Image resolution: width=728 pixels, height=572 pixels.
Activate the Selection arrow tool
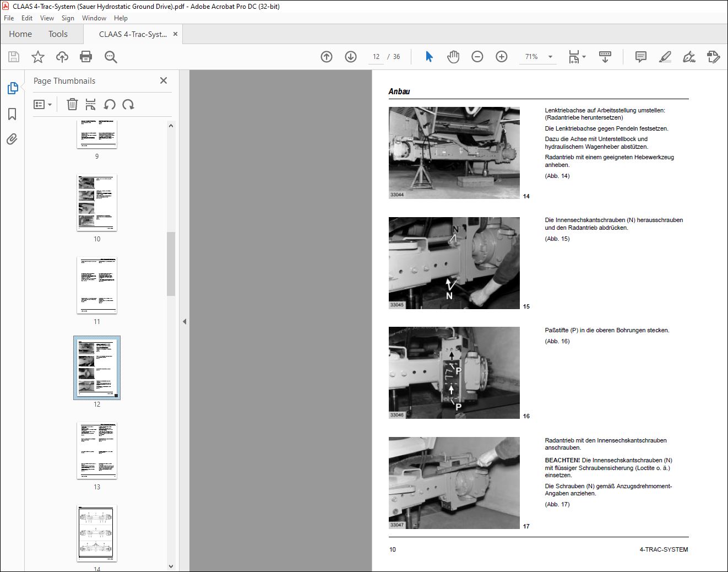tap(430, 57)
